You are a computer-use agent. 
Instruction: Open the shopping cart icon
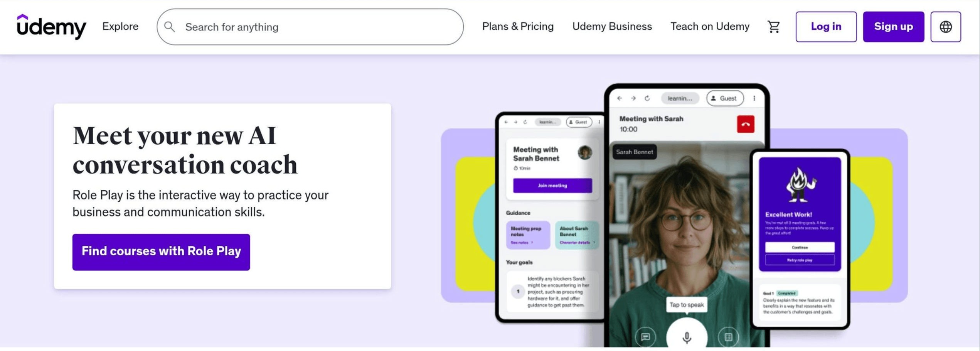click(773, 27)
